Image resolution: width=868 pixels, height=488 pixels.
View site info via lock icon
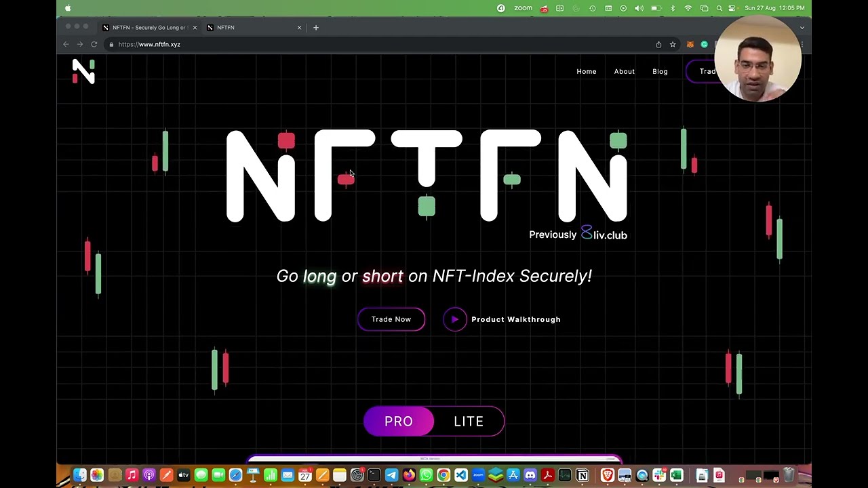111,44
